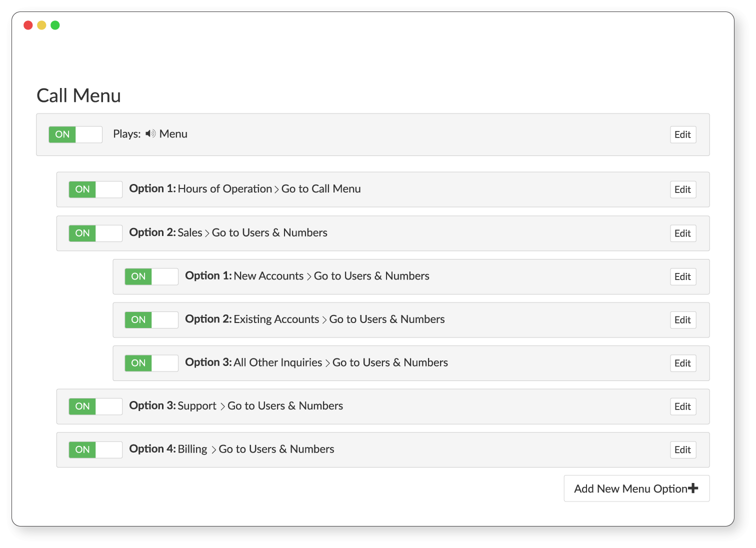Image resolution: width=756 pixels, height=548 pixels.
Task: Click the chevron arrow after Hours of Operation
Action: [276, 189]
